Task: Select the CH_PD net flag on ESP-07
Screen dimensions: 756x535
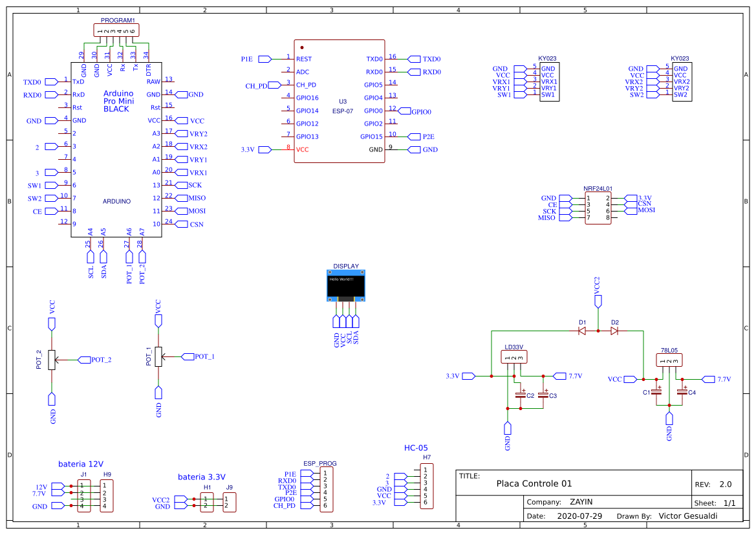Action: coord(275,85)
